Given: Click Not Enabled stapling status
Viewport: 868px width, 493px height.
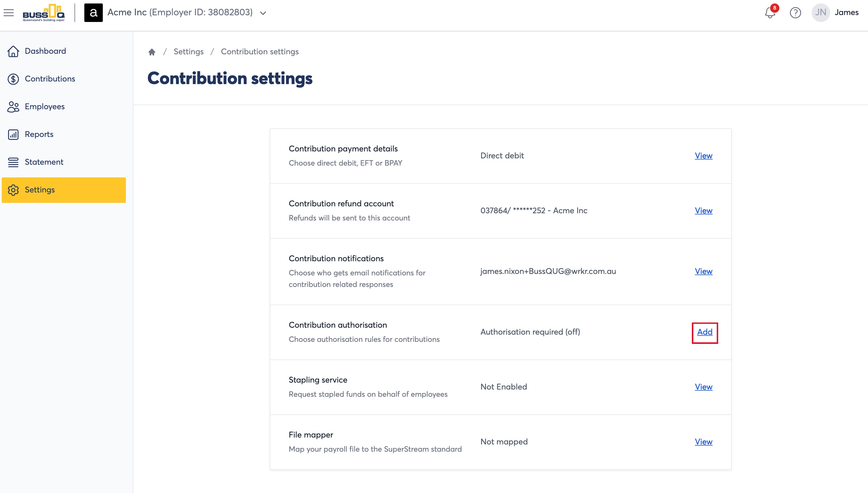Looking at the screenshot, I should (x=504, y=387).
